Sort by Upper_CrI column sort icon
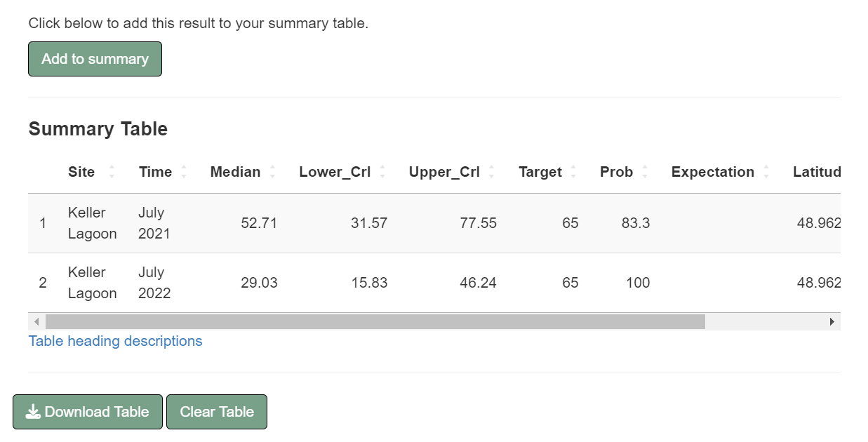 [x=491, y=172]
